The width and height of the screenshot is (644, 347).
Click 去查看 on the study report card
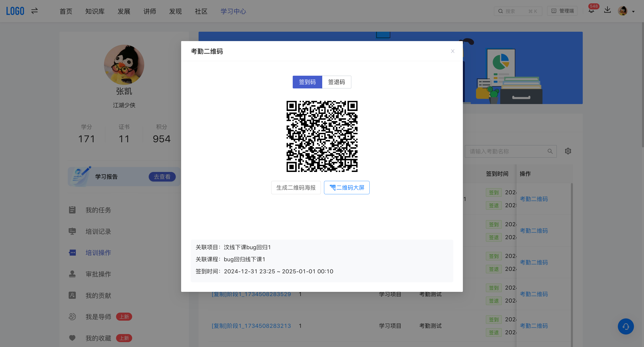pos(162,177)
